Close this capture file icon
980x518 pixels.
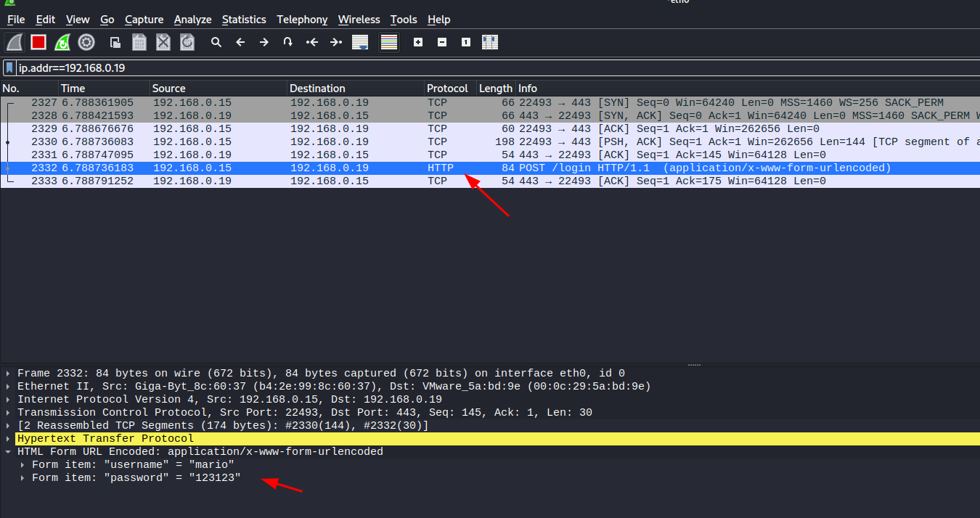(163, 42)
